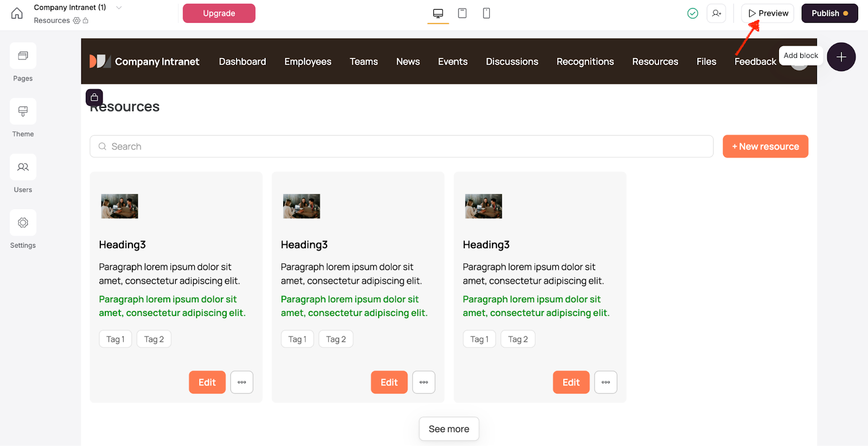This screenshot has width=868, height=446.
Task: Click Tag 1 on the second card
Action: point(297,339)
